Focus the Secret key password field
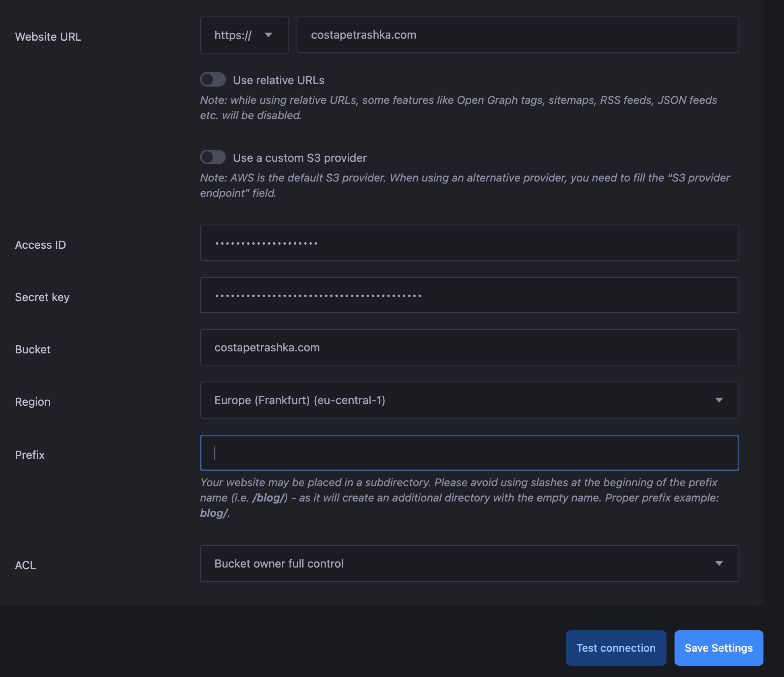The width and height of the screenshot is (784, 677). (469, 295)
